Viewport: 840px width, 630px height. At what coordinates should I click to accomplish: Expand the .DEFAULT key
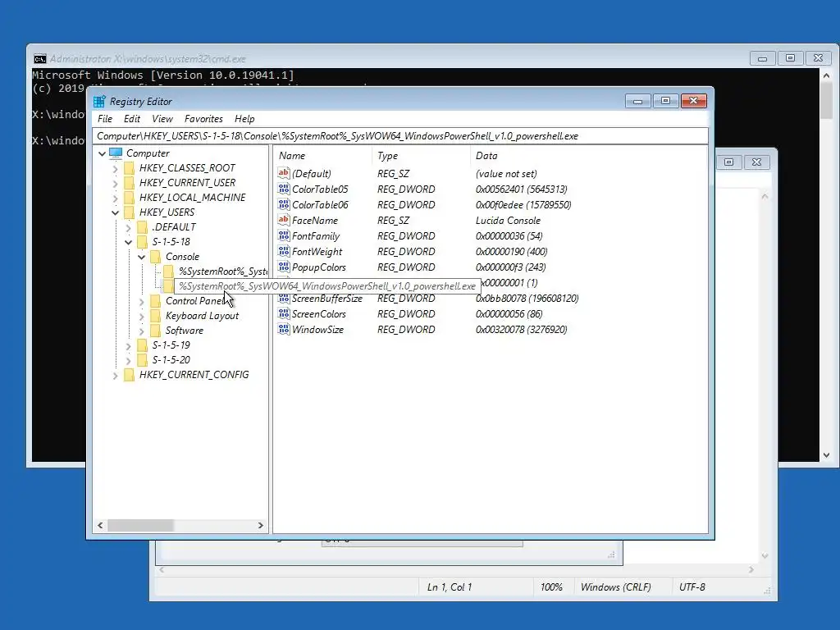click(129, 227)
